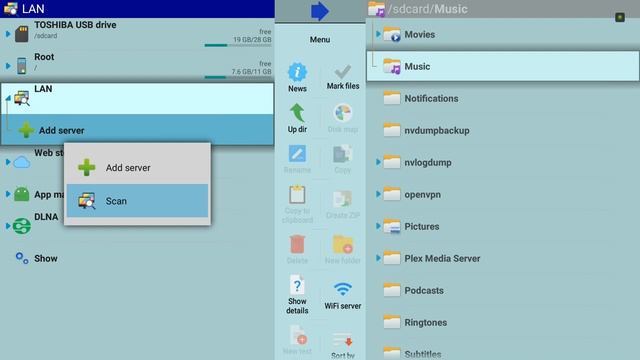Tap the Root free-space bar
The width and height of the screenshot is (640, 360).
pyautogui.click(x=238, y=77)
